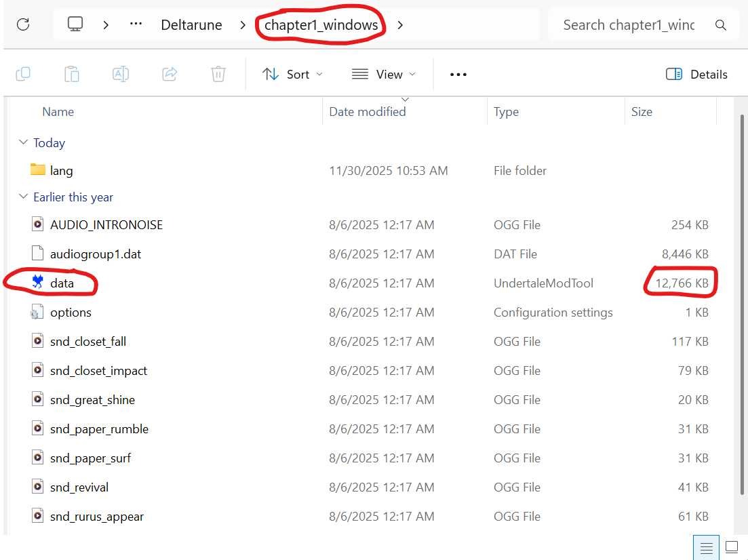Click the search magnifier icon
The width and height of the screenshot is (748, 560).
(721, 25)
